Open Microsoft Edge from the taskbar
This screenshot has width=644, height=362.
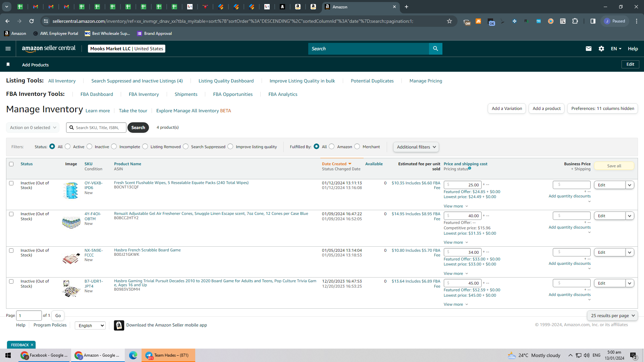coord(133,355)
